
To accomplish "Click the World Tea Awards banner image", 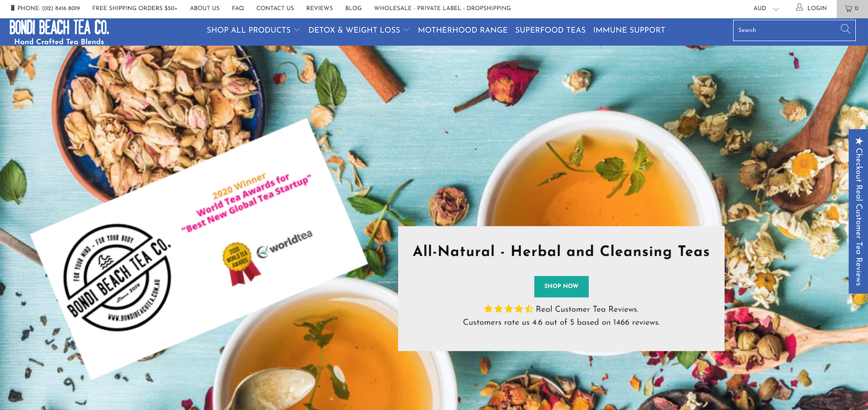I will pyautogui.click(x=199, y=248).
